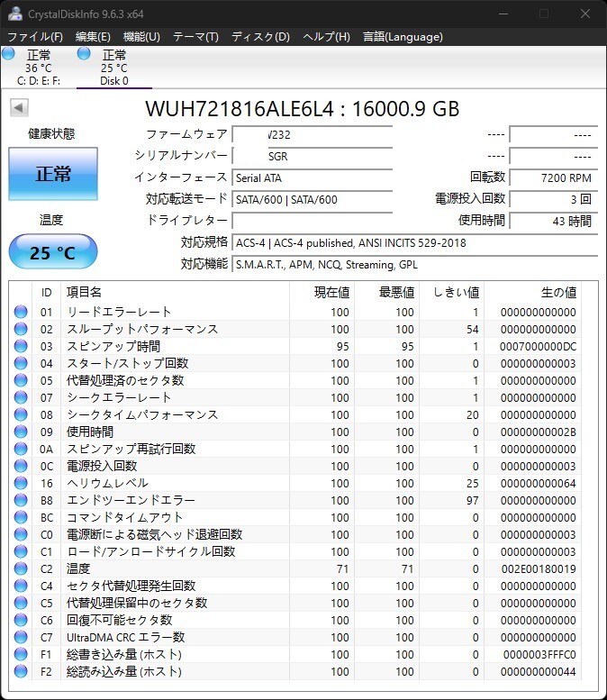This screenshot has height=700, width=607.
Task: Click the しきい値 column header
Action: pos(452,293)
